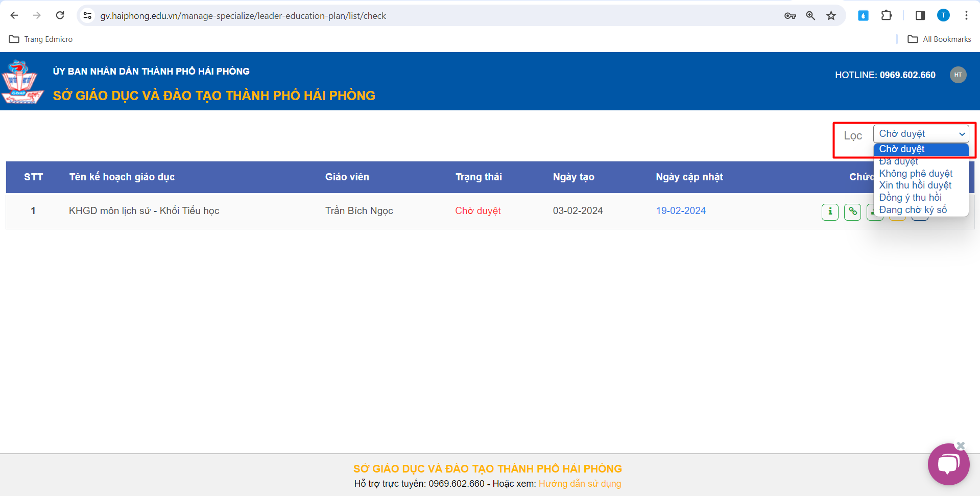
Task: Toggle the browser side panel
Action: pyautogui.click(x=920, y=16)
